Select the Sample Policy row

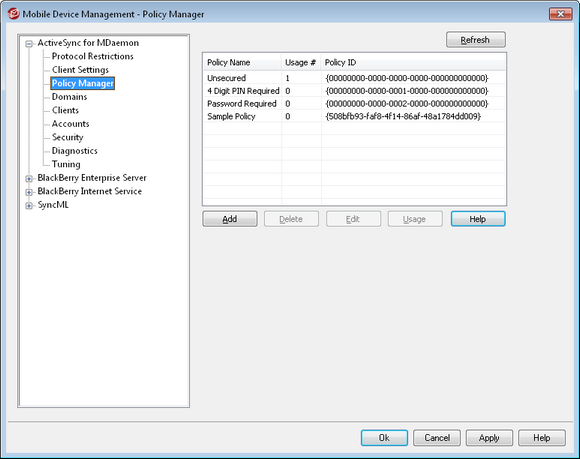click(354, 117)
